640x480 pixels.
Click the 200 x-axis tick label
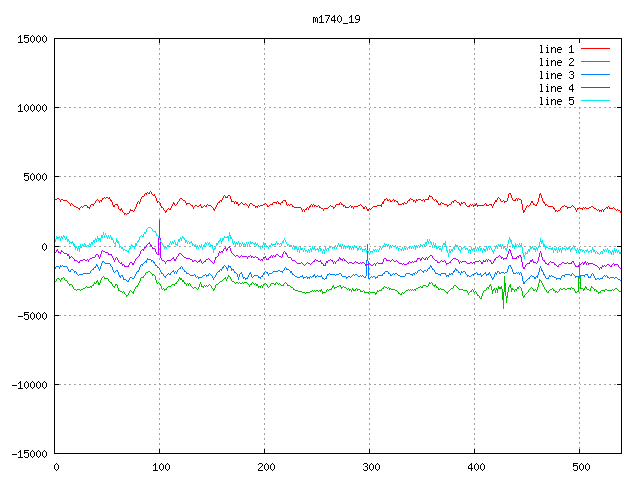click(x=265, y=467)
